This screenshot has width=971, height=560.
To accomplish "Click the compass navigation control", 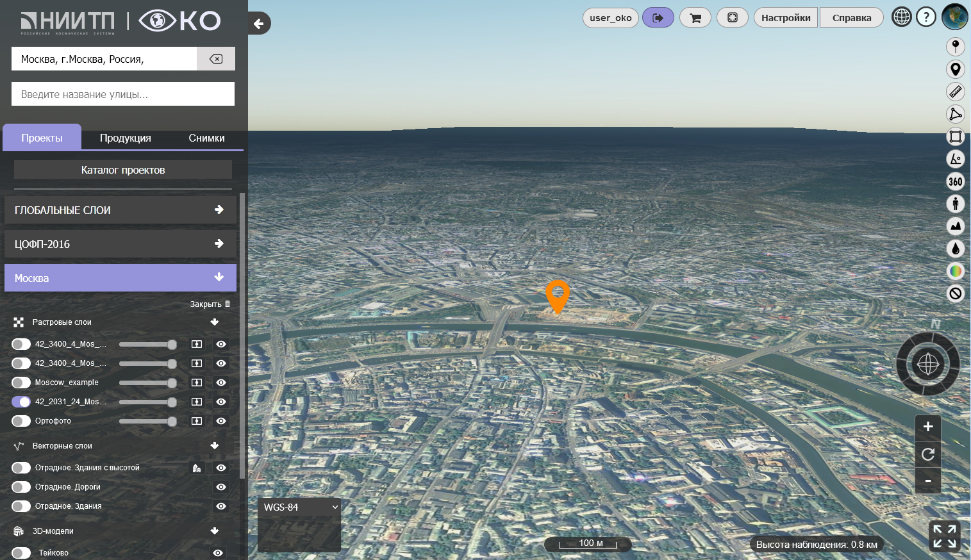I will 927,364.
